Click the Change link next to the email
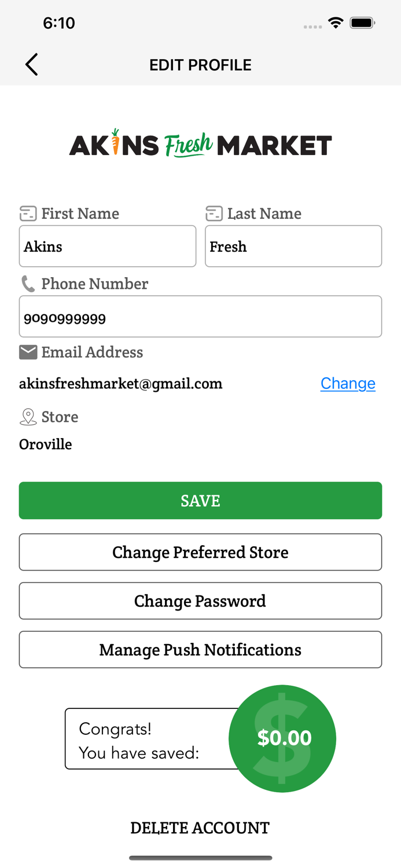The image size is (401, 868). tap(348, 383)
